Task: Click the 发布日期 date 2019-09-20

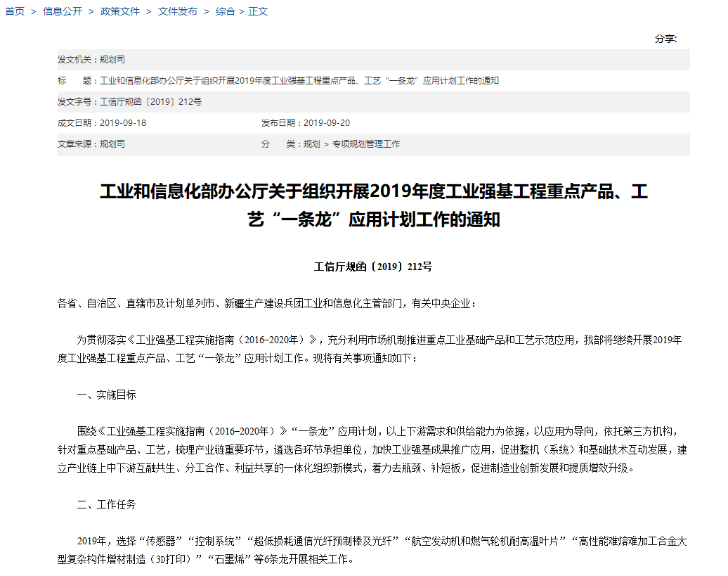Action: click(x=326, y=123)
